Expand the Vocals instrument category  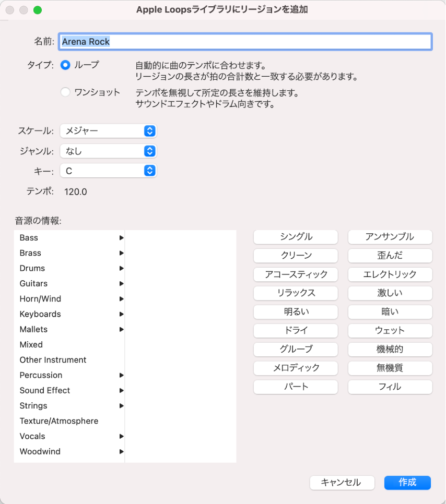point(69,436)
